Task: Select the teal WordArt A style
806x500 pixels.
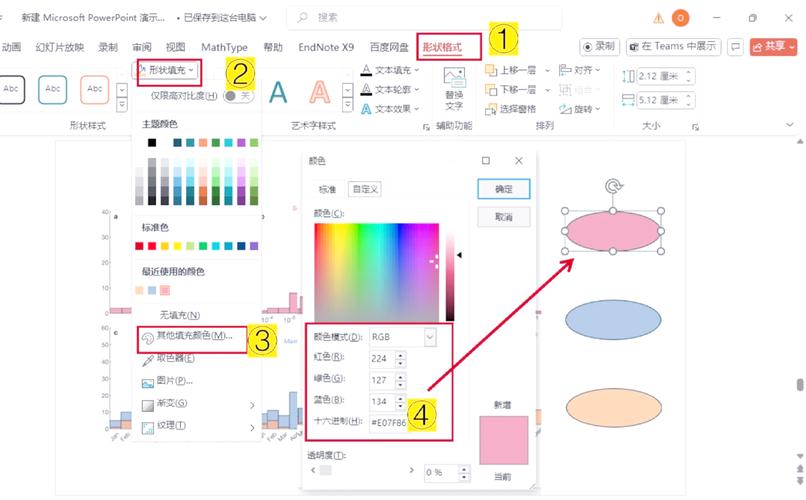Action: 278,93
